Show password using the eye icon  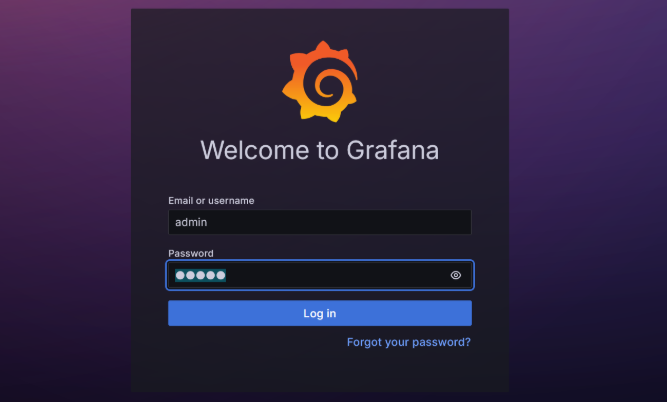click(456, 275)
